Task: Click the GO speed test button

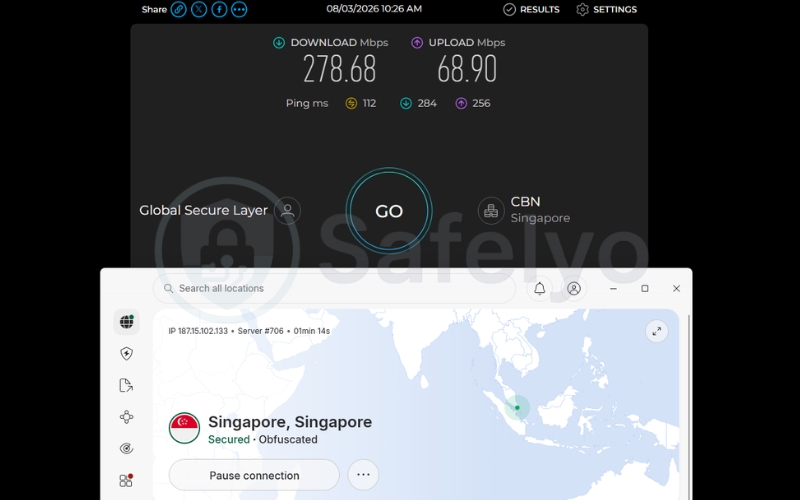Action: (389, 211)
